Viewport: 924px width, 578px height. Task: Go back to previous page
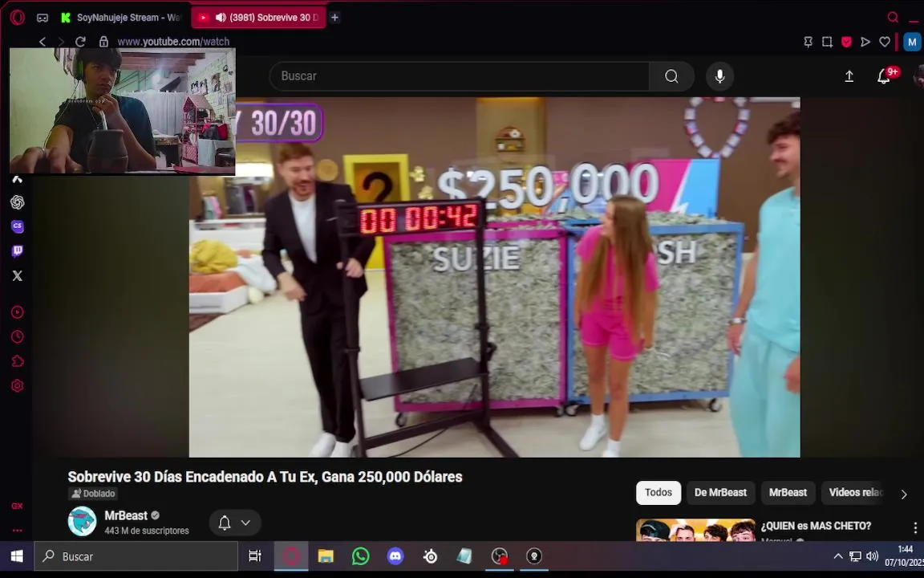[43, 41]
